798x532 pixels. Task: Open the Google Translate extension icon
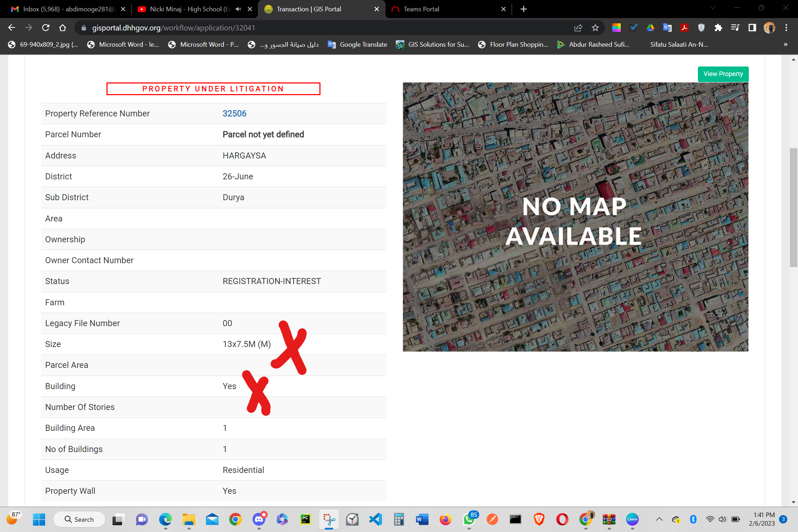click(x=667, y=28)
